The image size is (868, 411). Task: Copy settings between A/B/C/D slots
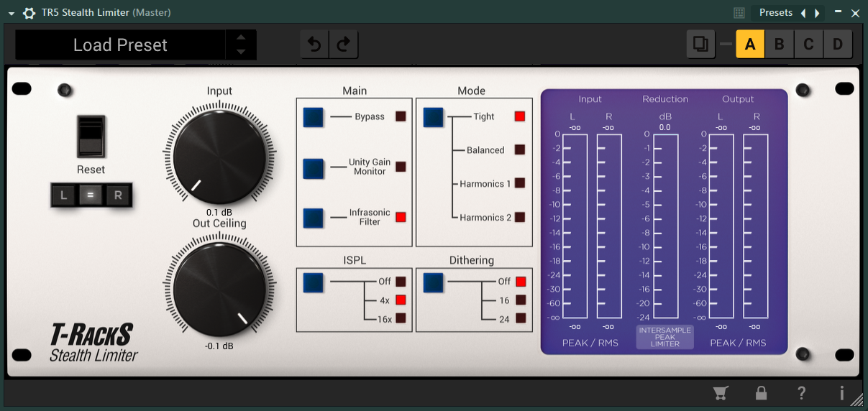point(700,44)
